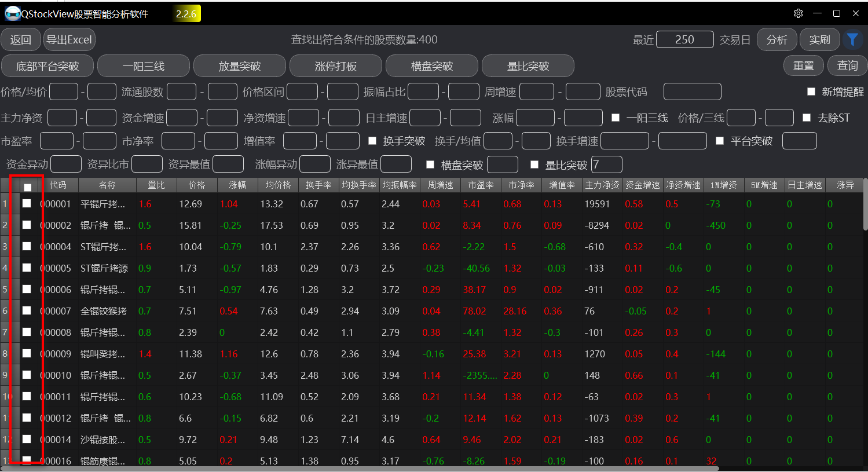Check the box for stock 000010

(x=27, y=375)
